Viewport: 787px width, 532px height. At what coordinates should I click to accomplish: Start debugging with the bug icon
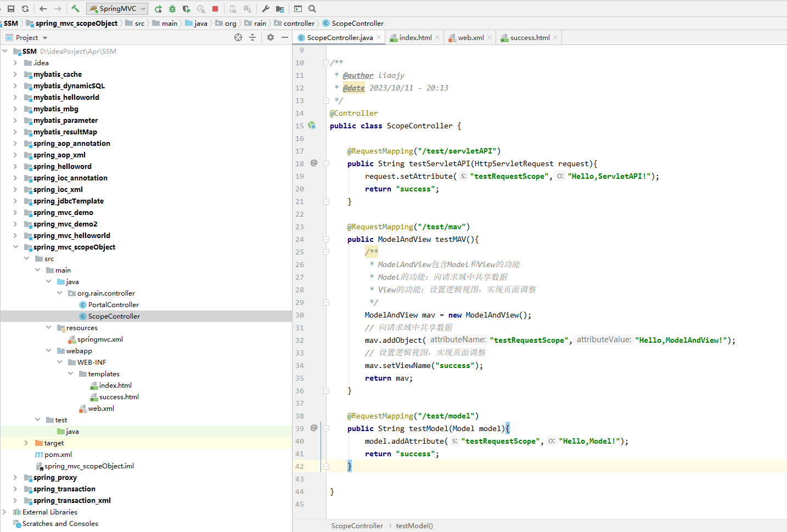(172, 9)
